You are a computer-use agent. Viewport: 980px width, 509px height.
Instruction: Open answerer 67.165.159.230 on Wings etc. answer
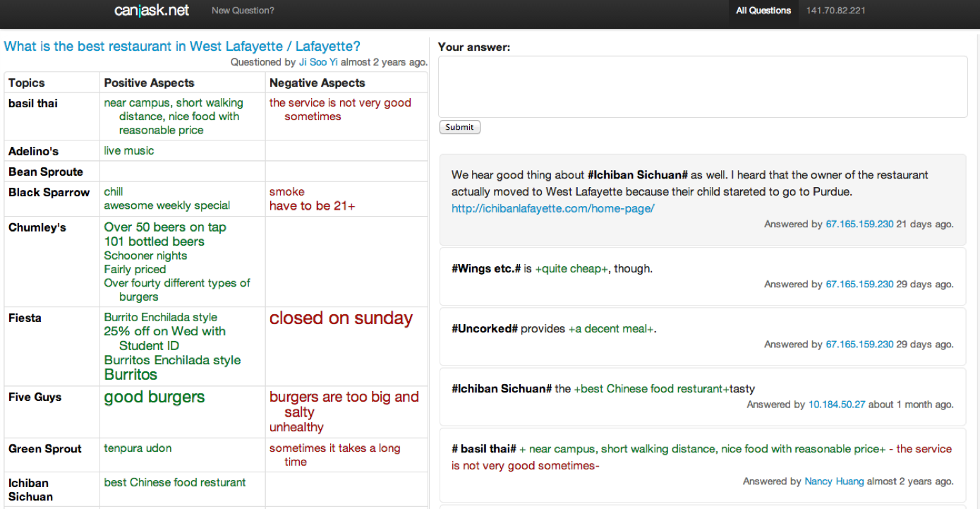[859, 284]
